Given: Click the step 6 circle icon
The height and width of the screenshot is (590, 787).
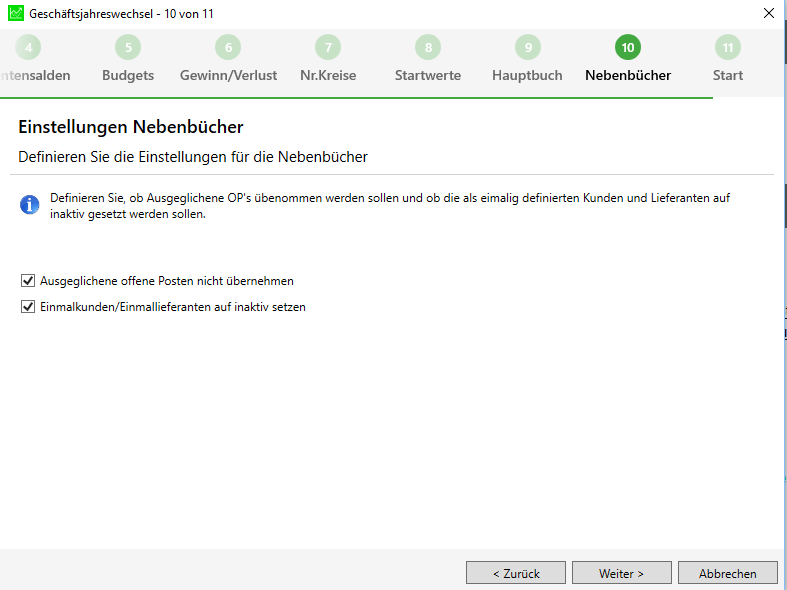Looking at the screenshot, I should click(x=228, y=47).
